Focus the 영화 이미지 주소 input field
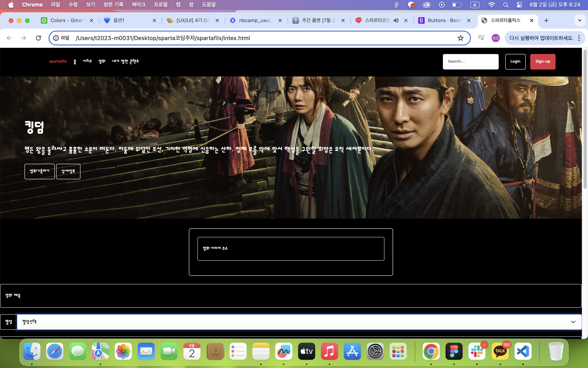588x368 pixels. point(291,249)
